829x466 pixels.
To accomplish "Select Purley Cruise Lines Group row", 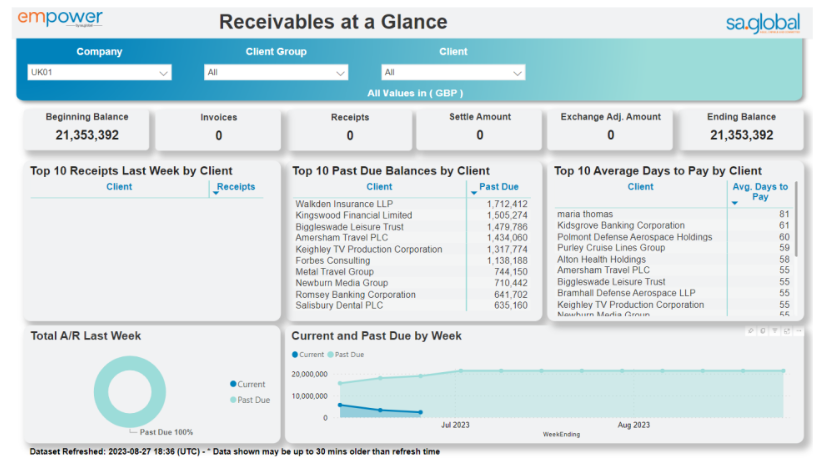I will 673,248.
